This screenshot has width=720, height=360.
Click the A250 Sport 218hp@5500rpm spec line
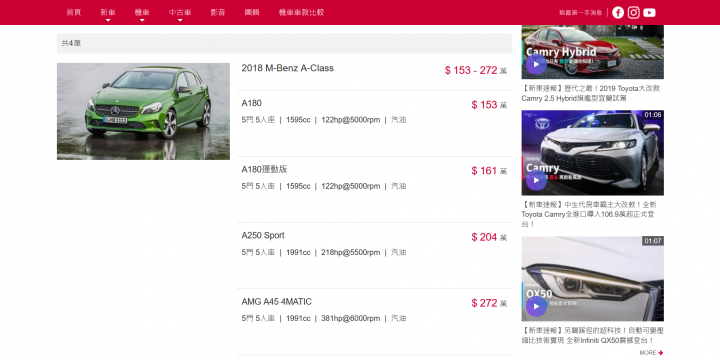(x=324, y=252)
